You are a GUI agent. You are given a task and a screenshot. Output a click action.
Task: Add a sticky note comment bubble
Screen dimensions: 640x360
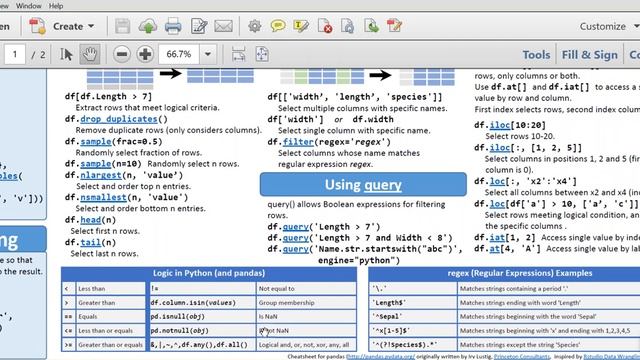pyautogui.click(x=278, y=26)
